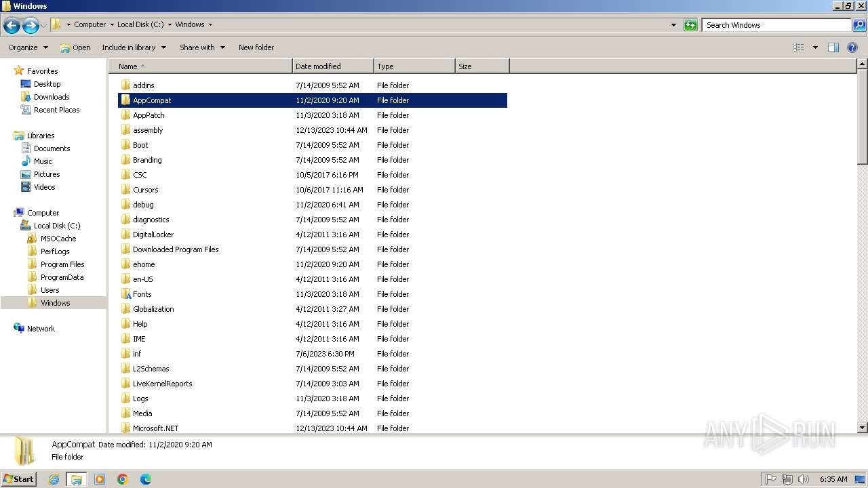
Task: Click the Show desktop button
Action: coord(861,479)
